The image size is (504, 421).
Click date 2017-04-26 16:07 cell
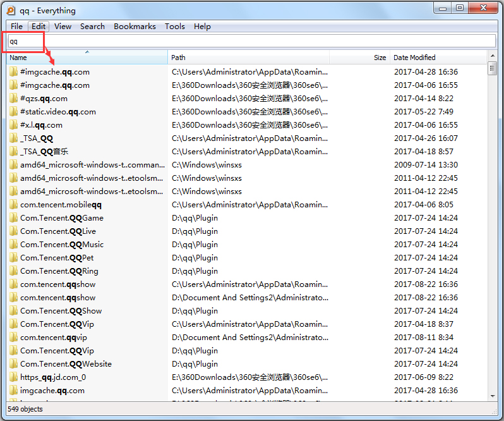[x=426, y=138]
